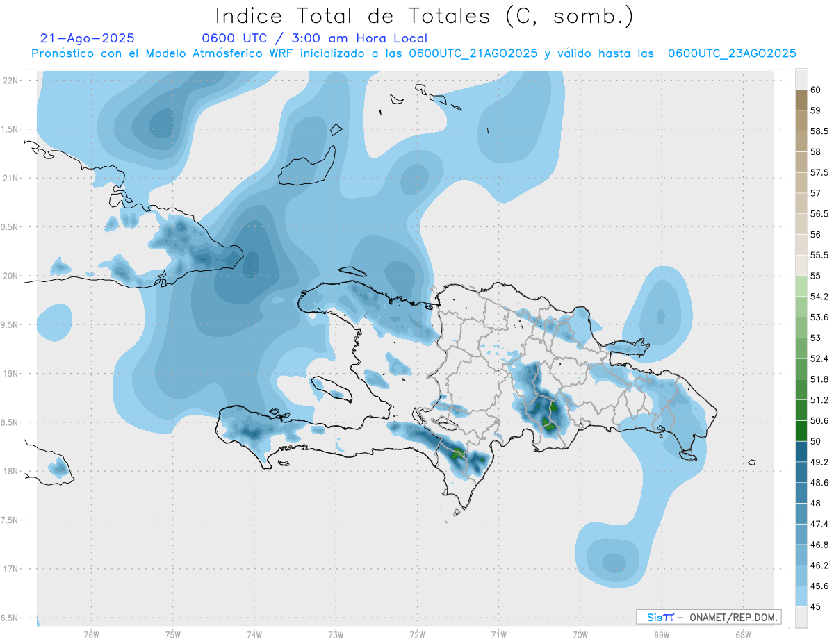Click the color scale value 48.6
Screen dimensions: 834x644
coord(819,483)
